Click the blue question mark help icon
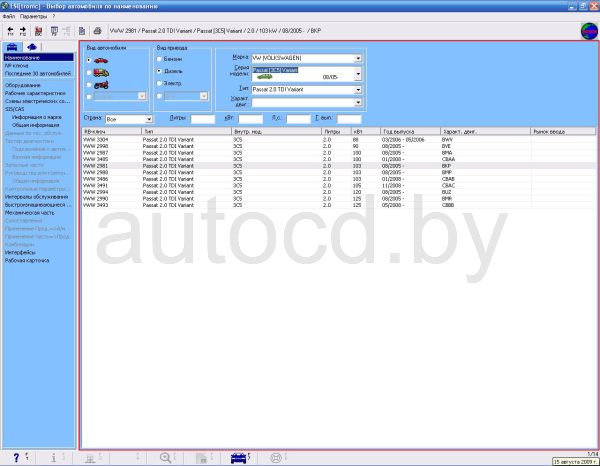The width and height of the screenshot is (600, 466). (x=16, y=457)
